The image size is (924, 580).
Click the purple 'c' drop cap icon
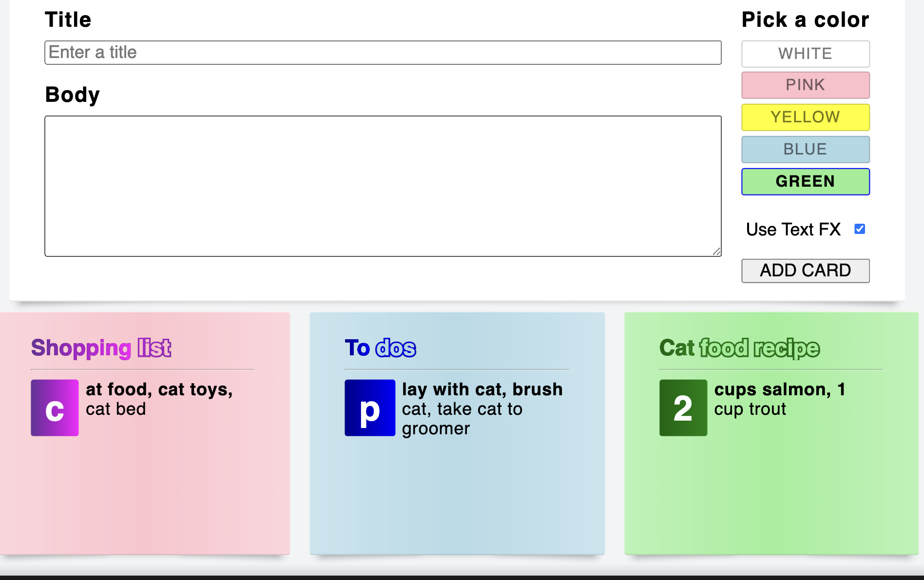pos(55,407)
